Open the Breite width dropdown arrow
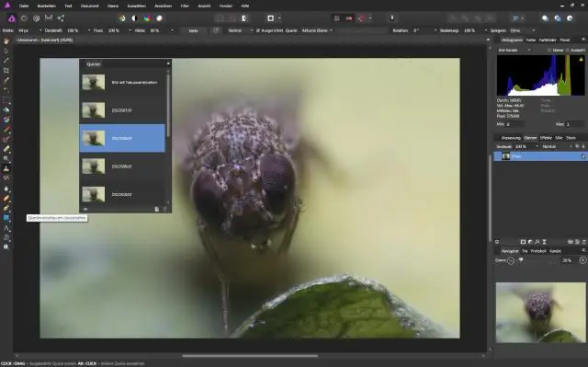Image resolution: width=588 pixels, height=367 pixels. coord(40,30)
